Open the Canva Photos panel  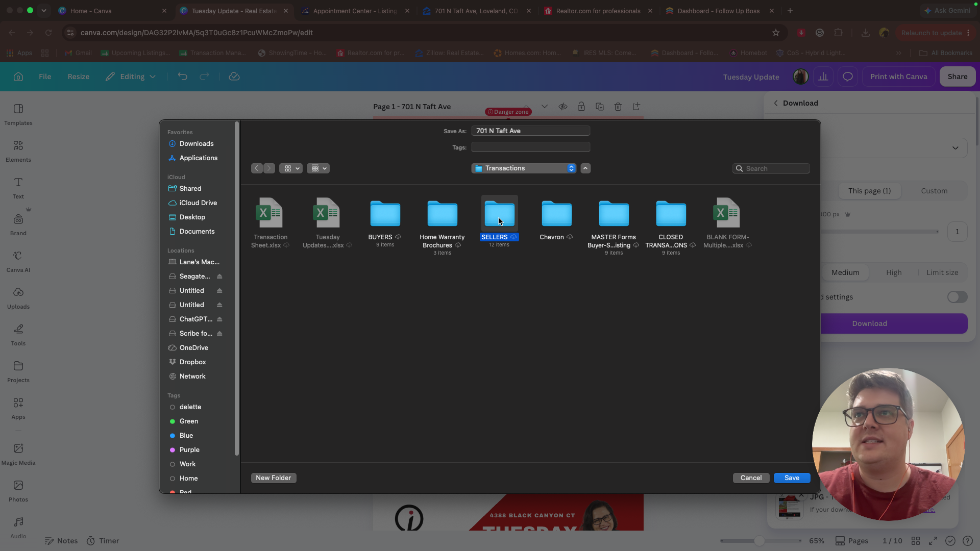18,491
